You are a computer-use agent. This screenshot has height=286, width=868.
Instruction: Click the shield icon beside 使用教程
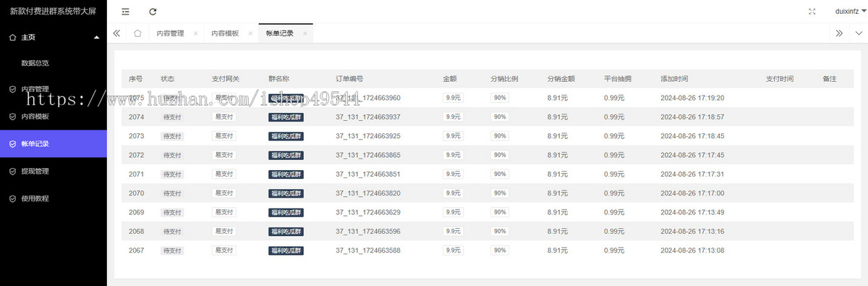point(12,198)
